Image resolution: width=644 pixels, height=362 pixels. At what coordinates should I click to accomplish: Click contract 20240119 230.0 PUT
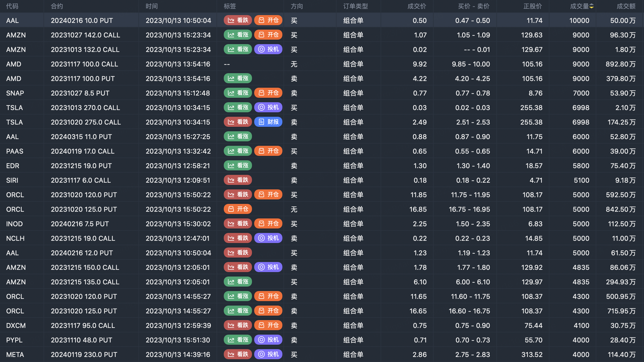pos(84,354)
